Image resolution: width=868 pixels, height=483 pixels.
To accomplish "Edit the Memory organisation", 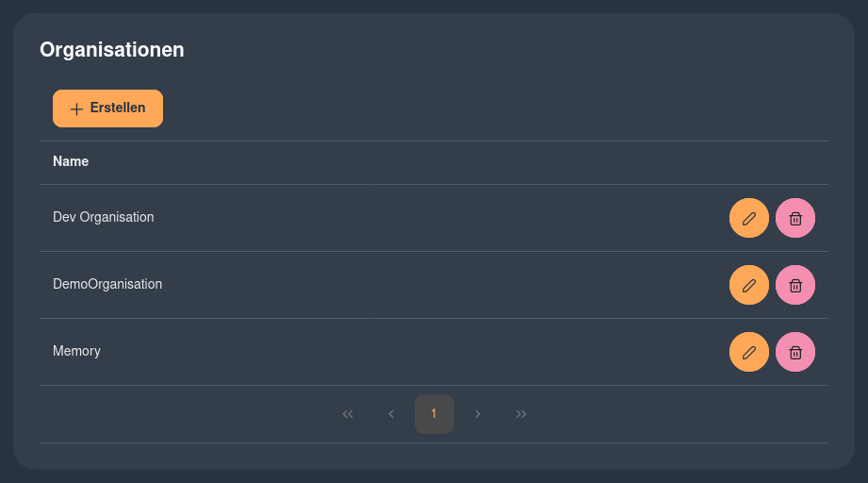I will (749, 352).
